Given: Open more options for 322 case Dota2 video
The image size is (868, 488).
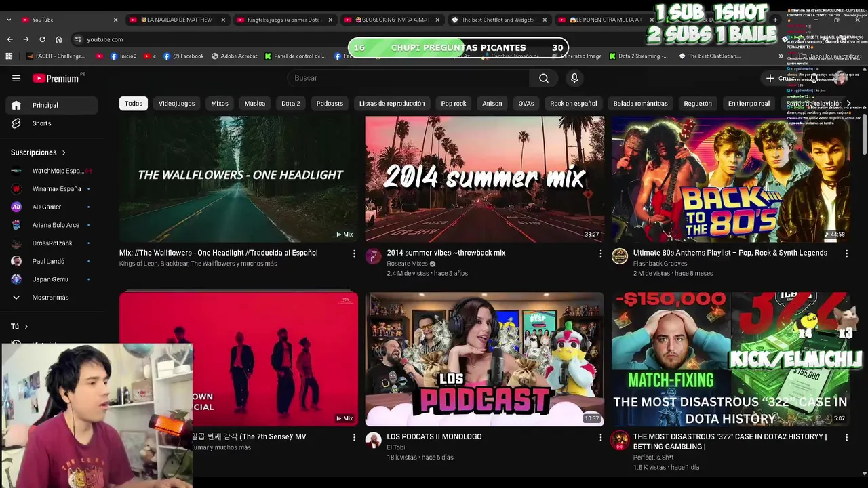Looking at the screenshot, I should coord(846,437).
